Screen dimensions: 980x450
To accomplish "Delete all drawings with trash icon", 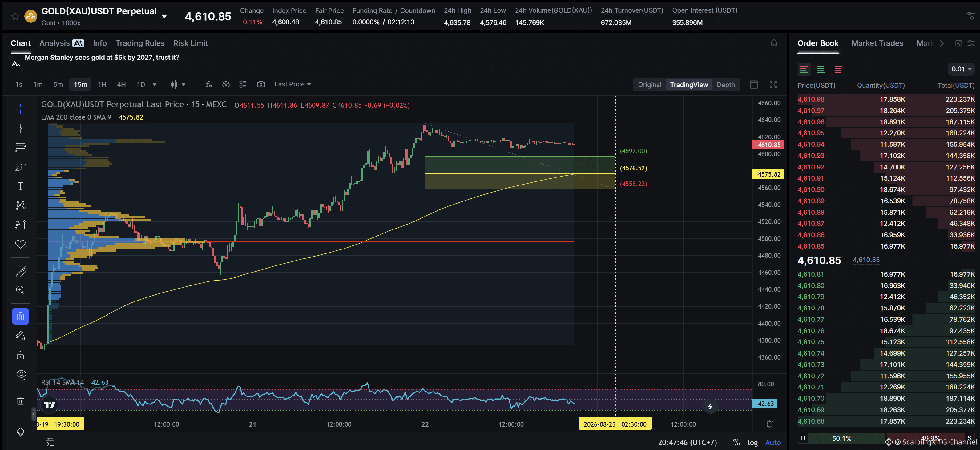I will (21, 401).
